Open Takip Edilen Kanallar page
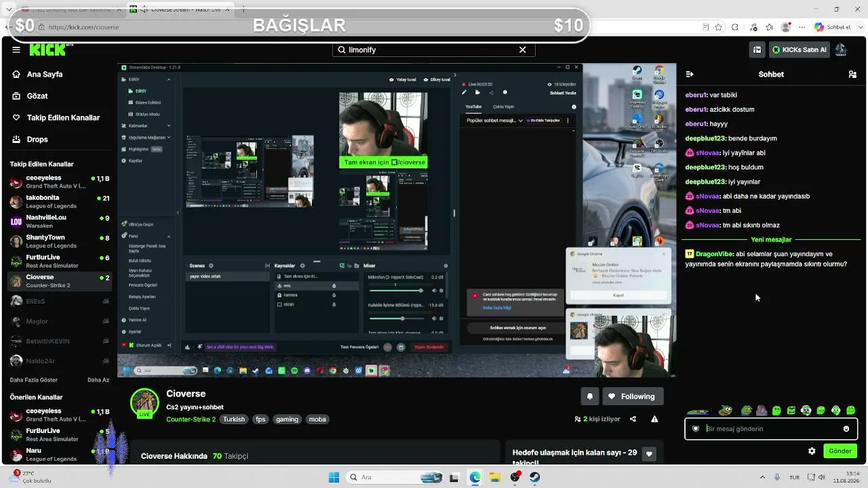 point(63,118)
